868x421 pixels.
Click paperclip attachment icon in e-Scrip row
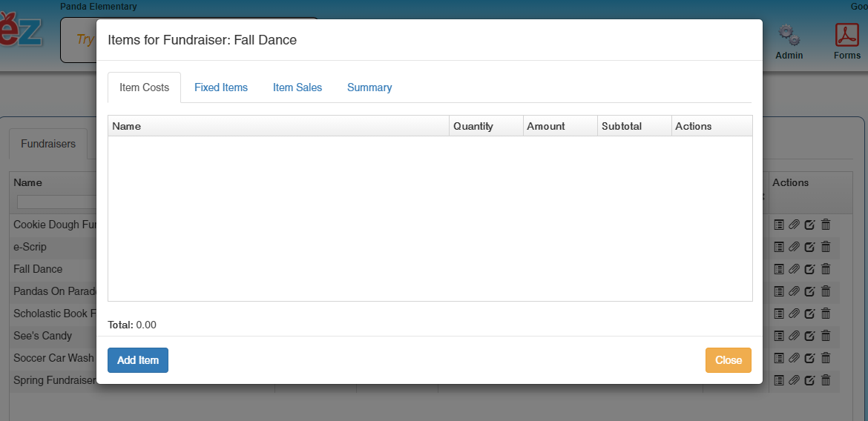tap(794, 247)
